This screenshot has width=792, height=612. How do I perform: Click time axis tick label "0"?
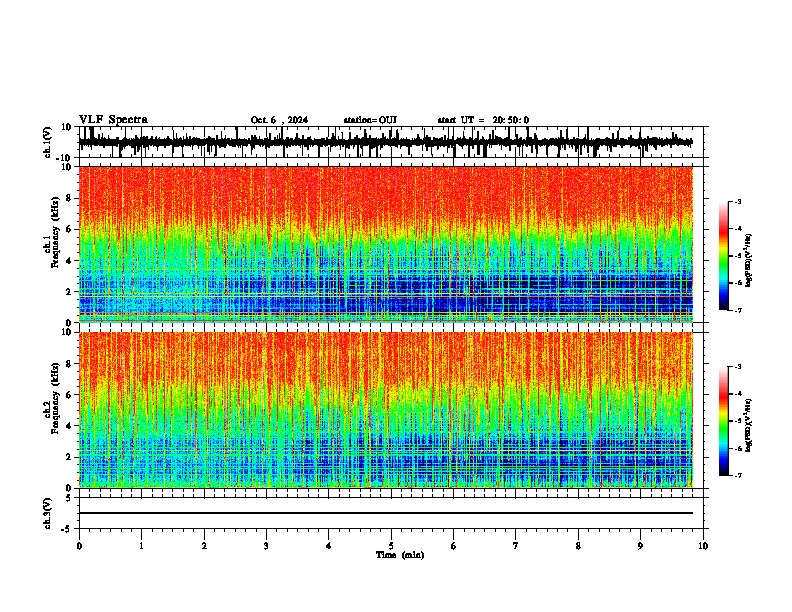point(79,545)
